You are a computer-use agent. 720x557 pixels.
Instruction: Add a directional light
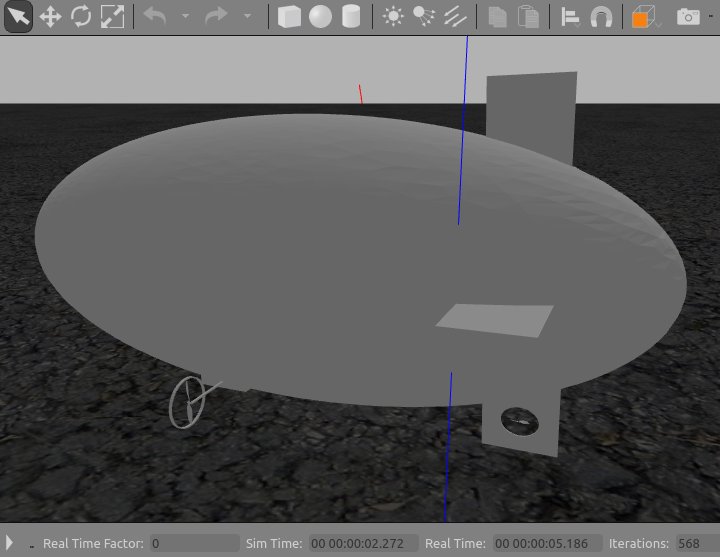(455, 17)
